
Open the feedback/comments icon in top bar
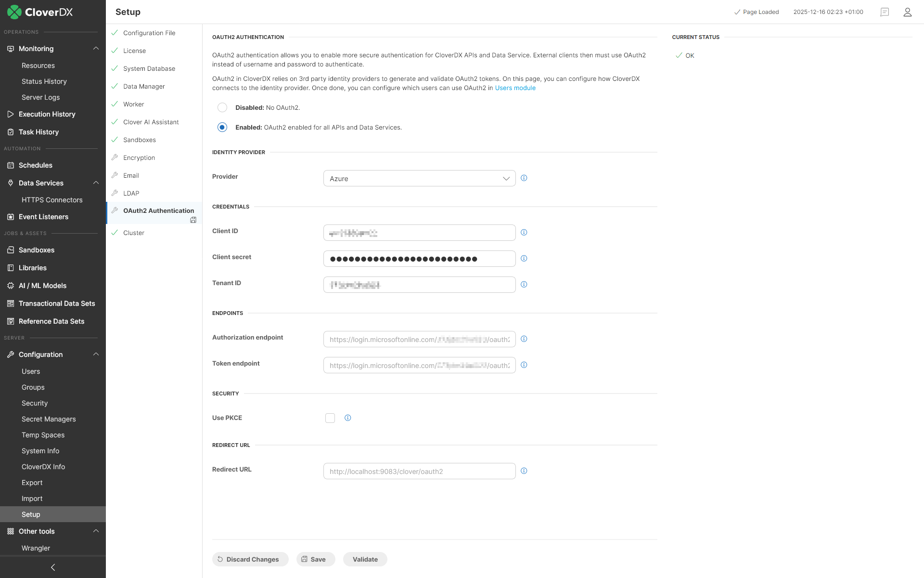pyautogui.click(x=885, y=12)
